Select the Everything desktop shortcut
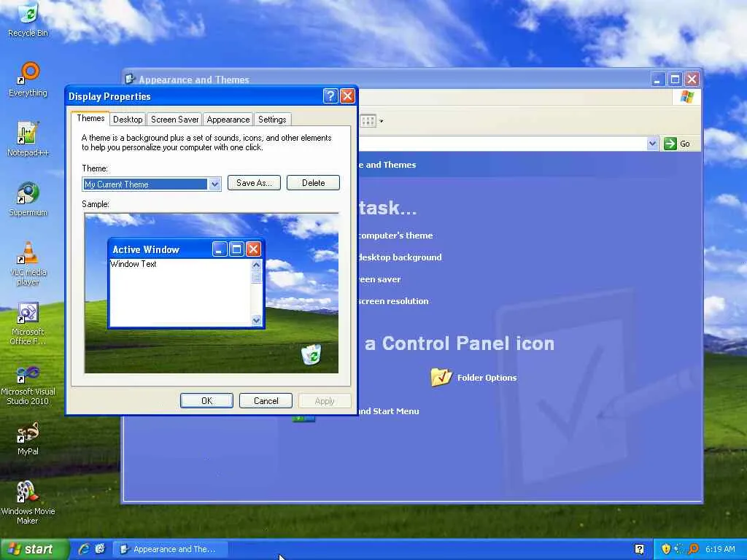Viewport: 747px width, 560px height. tap(28, 79)
